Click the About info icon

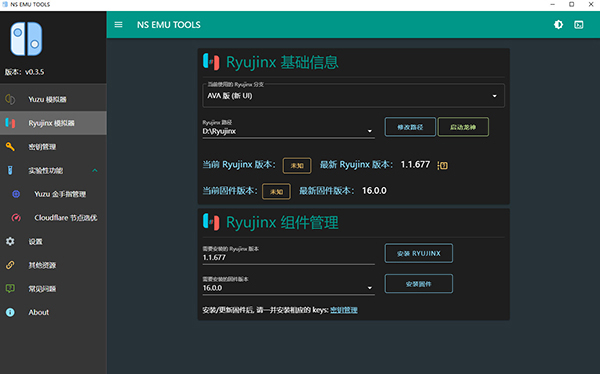click(10, 312)
